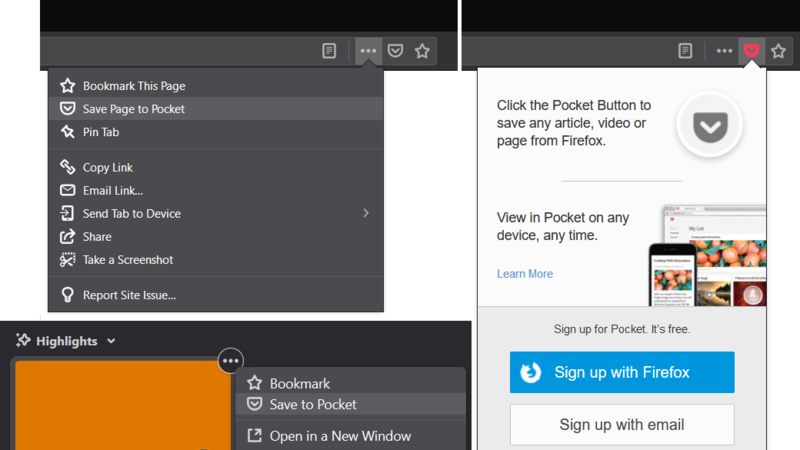Click scissors icon beside Take a Screenshot

[x=67, y=260]
